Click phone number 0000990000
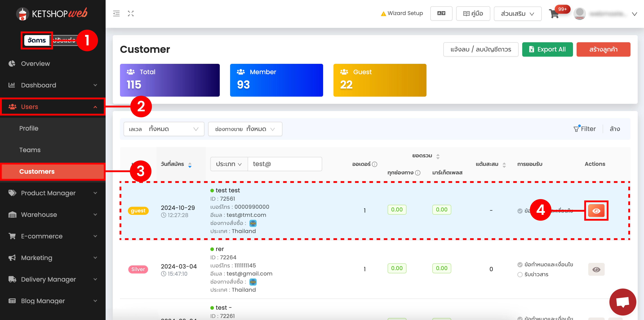Image resolution: width=644 pixels, height=320 pixels. coord(252,207)
